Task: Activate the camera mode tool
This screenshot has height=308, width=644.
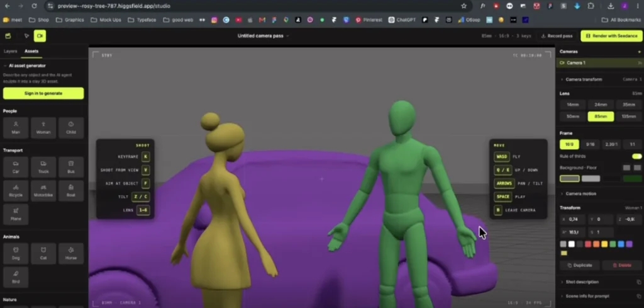Action: pos(40,36)
